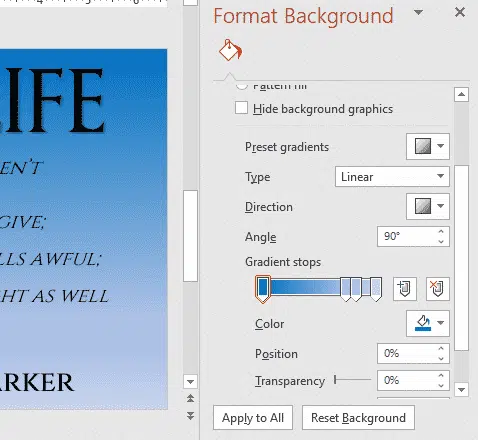The height and width of the screenshot is (440, 478).
Task: Click the Color dropdown arrow
Action: click(x=441, y=323)
